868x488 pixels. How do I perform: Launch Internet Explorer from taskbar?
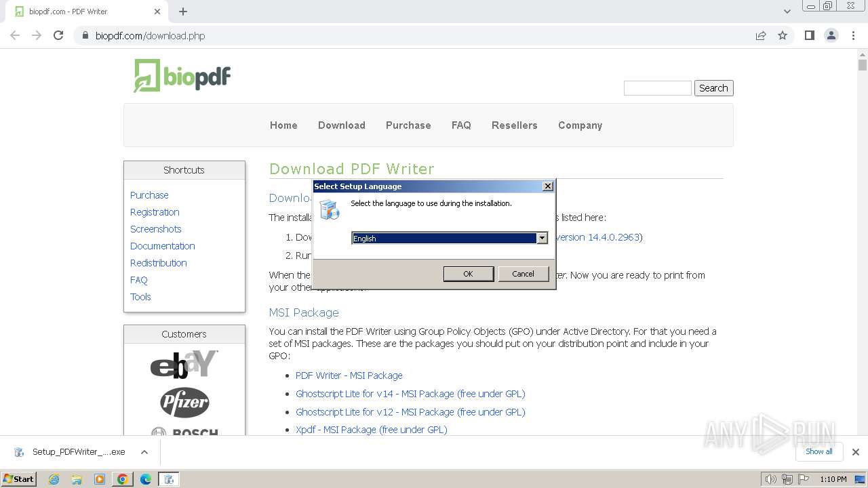coord(54,479)
